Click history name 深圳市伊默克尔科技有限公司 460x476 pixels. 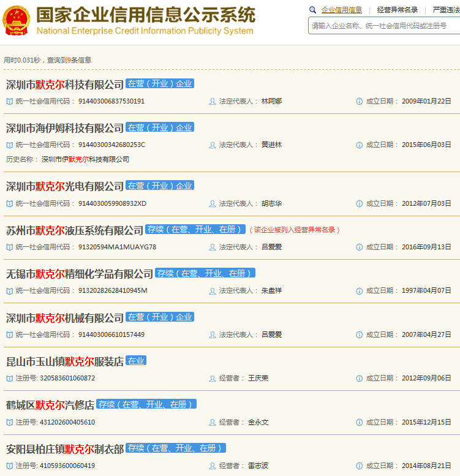[x=85, y=159]
